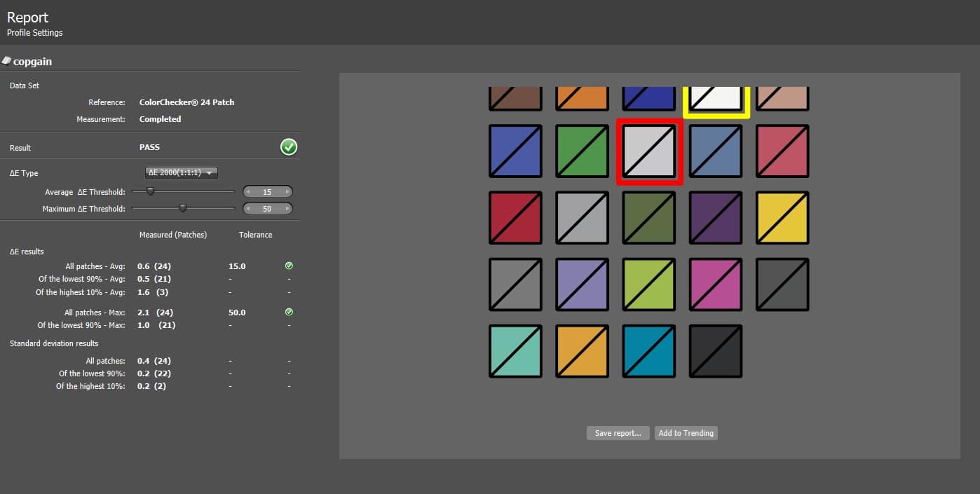Select the Profile Settings header link

(34, 33)
